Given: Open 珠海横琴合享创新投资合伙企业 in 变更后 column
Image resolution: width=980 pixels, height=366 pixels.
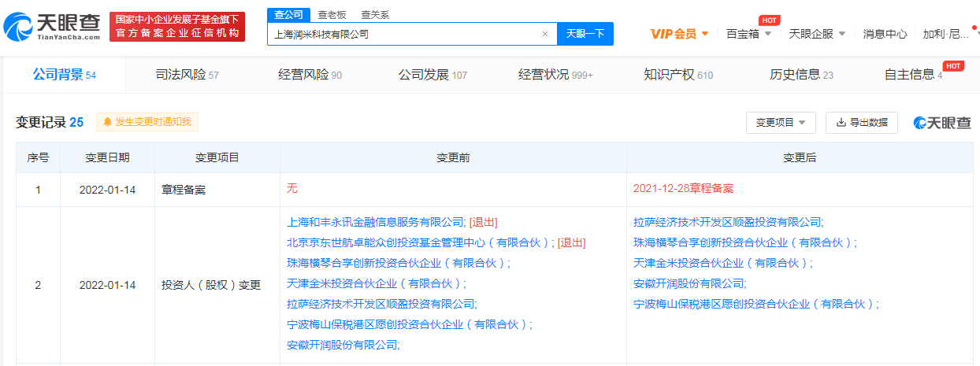Looking at the screenshot, I should point(743,242).
